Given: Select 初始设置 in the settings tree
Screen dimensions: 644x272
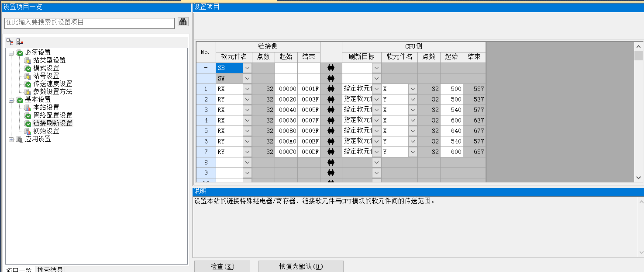Looking at the screenshot, I should [x=46, y=131].
